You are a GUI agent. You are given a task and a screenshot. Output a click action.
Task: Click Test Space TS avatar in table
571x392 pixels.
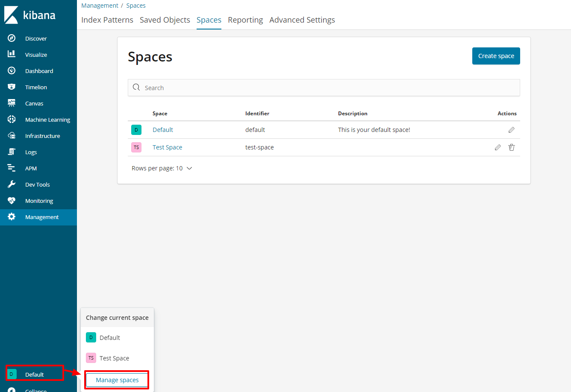136,147
